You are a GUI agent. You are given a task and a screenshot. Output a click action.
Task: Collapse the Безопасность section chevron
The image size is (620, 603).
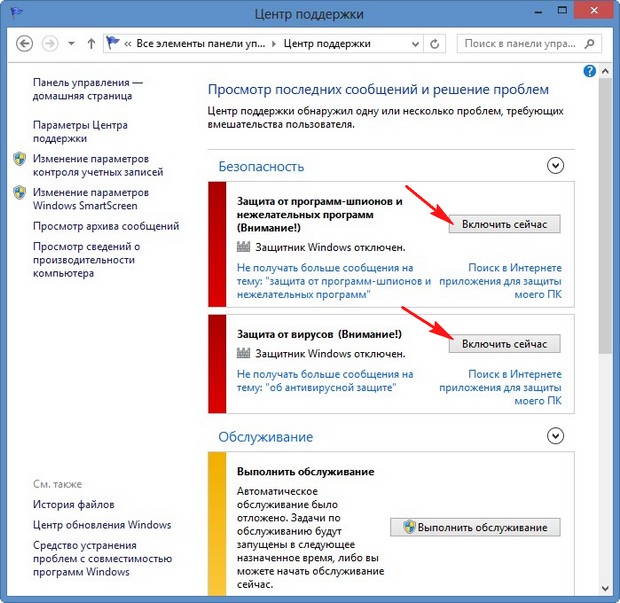point(555,165)
